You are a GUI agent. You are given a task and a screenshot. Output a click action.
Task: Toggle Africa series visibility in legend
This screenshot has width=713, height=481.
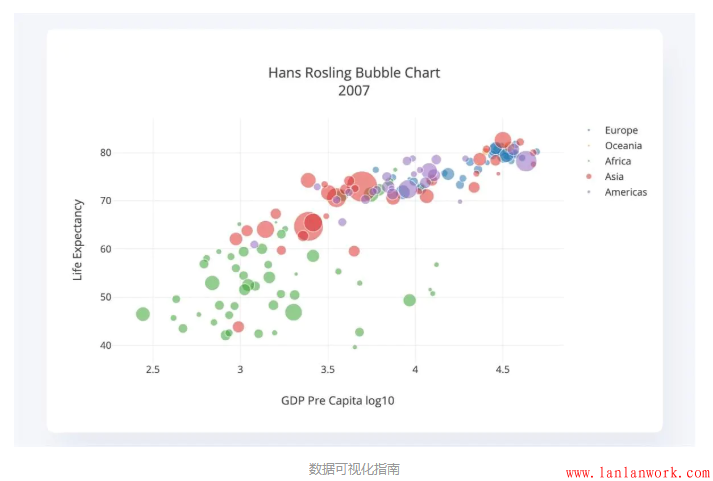[617, 161]
